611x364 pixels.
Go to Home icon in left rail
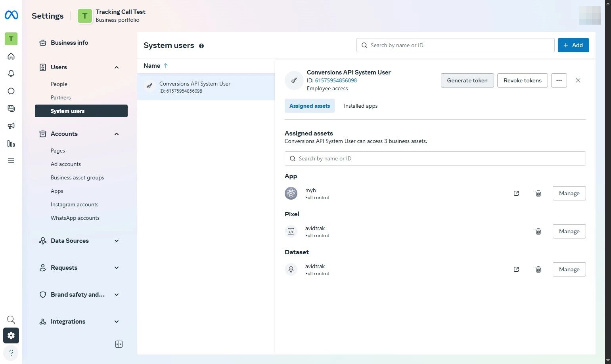[11, 56]
